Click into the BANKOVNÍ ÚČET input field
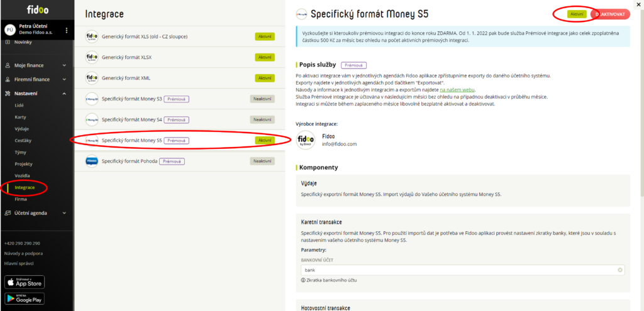This screenshot has width=644, height=311. 463,270
